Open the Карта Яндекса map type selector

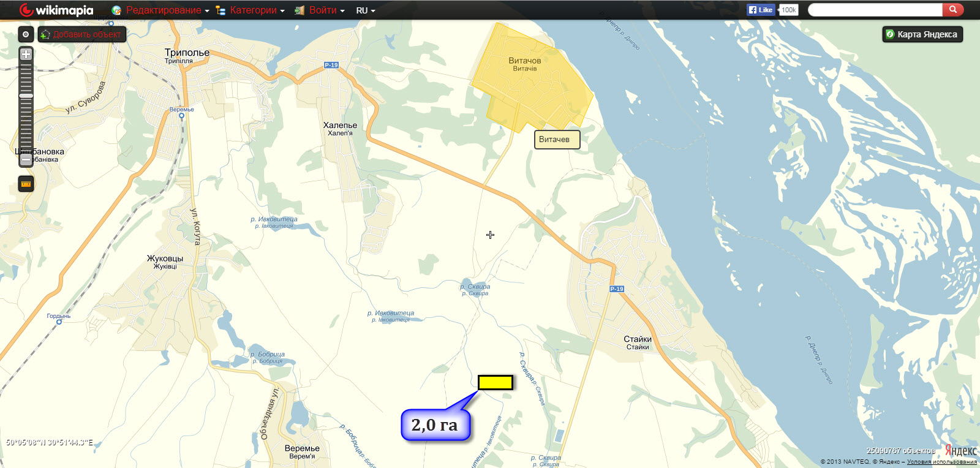[922, 34]
